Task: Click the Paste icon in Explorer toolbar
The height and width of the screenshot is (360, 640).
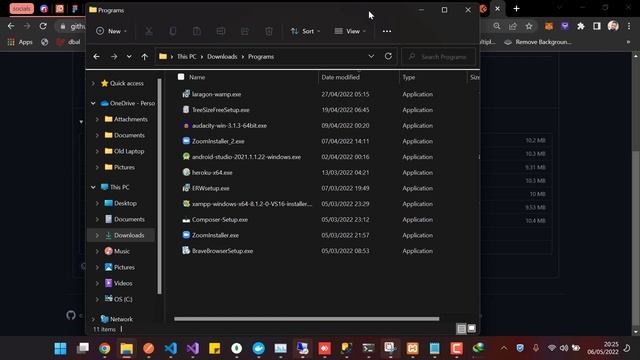Action: coord(197,31)
